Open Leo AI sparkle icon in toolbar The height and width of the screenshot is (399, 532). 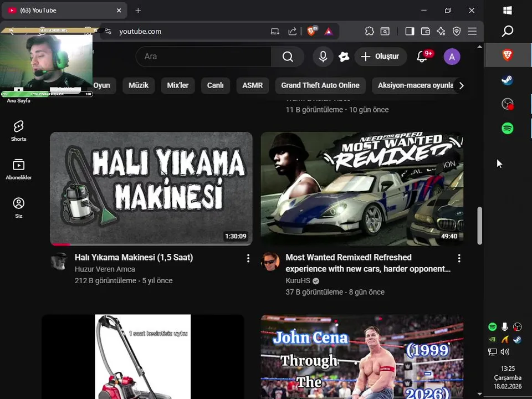[441, 31]
